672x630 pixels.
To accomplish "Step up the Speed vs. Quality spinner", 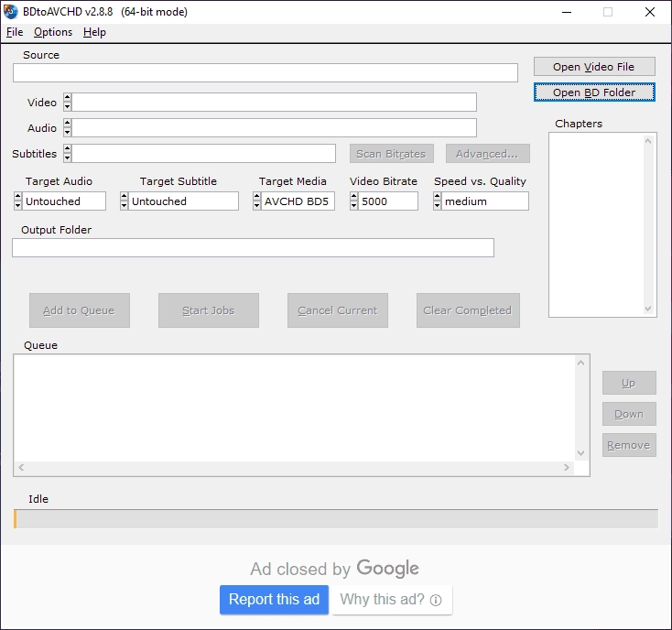I will click(x=437, y=197).
